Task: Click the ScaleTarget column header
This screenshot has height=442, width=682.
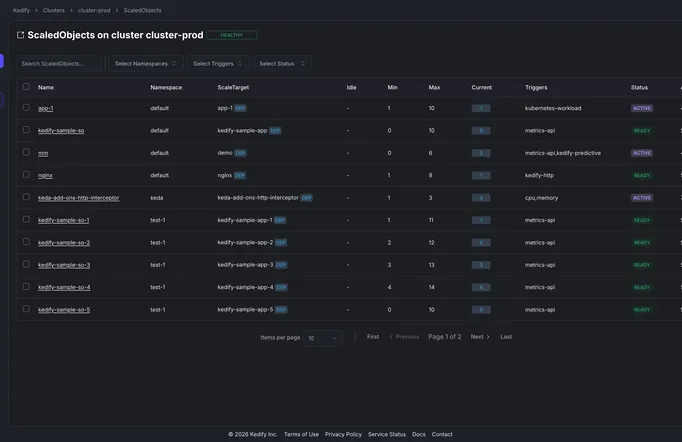Action: [233, 87]
